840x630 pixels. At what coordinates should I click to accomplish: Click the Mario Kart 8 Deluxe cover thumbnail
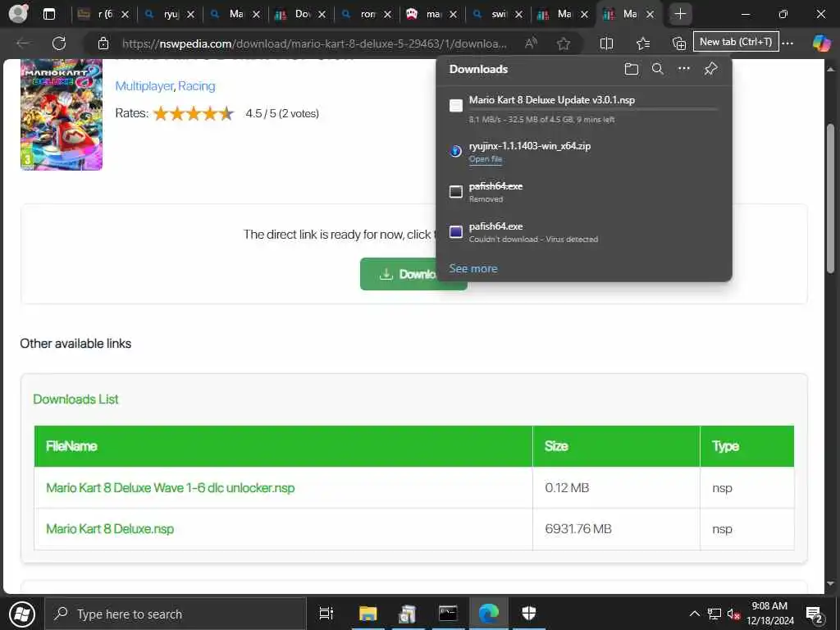(x=62, y=115)
